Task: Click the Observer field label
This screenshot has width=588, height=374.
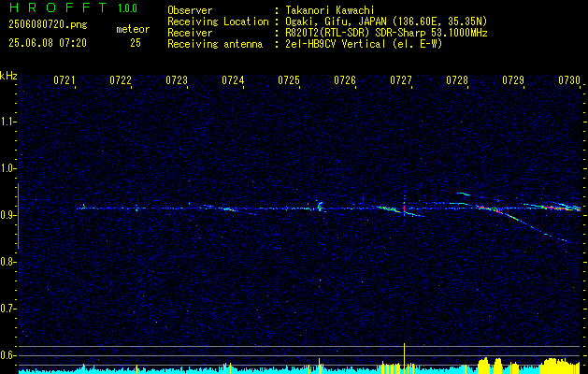Action: [x=190, y=10]
